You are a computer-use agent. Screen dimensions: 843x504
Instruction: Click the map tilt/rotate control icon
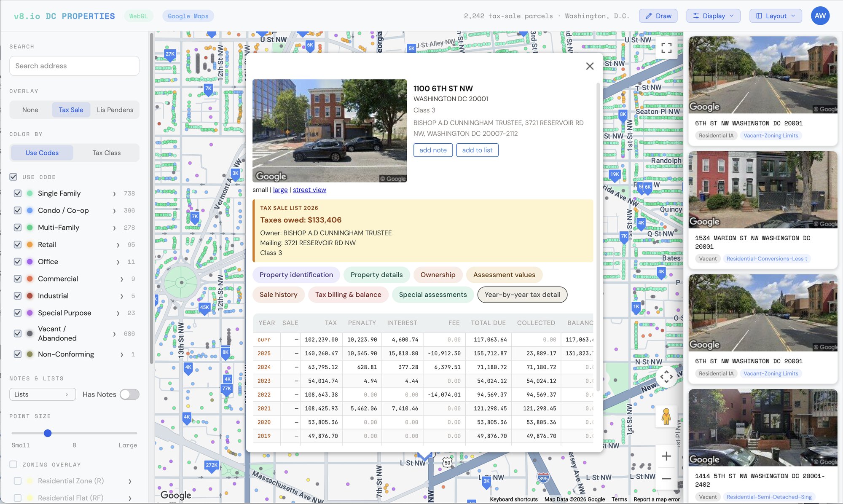666,377
